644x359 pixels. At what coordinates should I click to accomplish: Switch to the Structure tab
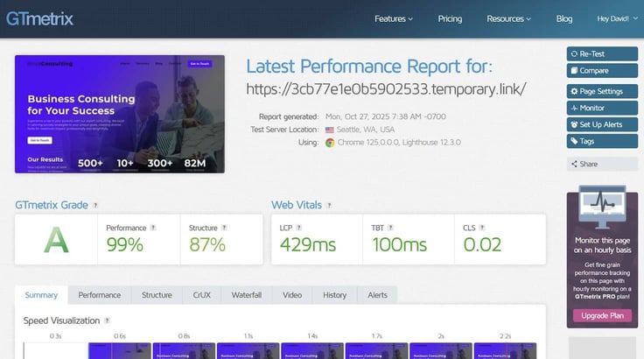(x=157, y=295)
